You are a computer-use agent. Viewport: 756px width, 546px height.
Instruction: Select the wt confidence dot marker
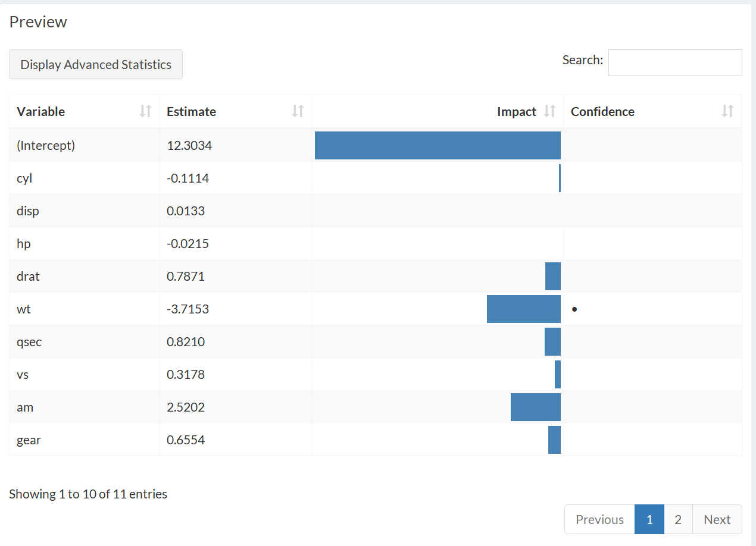(x=574, y=309)
